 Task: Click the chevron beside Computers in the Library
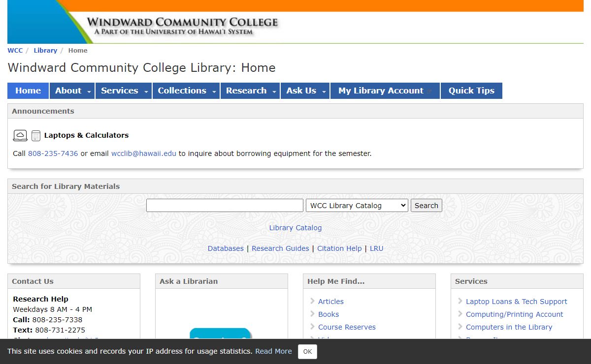(x=460, y=327)
